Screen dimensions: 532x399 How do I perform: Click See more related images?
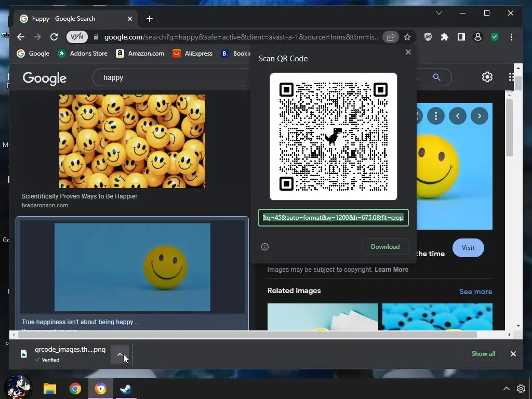point(476,291)
